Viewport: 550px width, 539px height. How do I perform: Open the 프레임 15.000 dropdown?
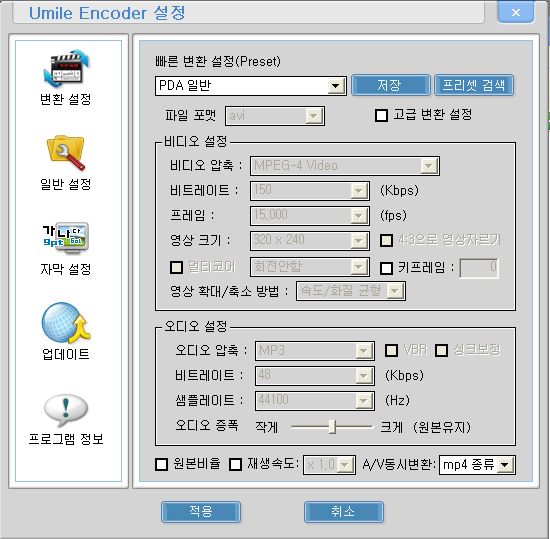coord(310,216)
